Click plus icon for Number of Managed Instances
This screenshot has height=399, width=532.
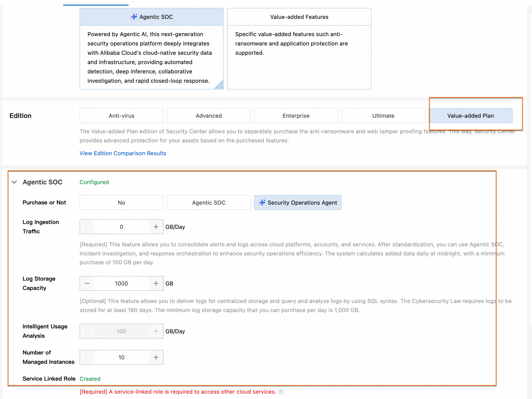click(x=156, y=357)
